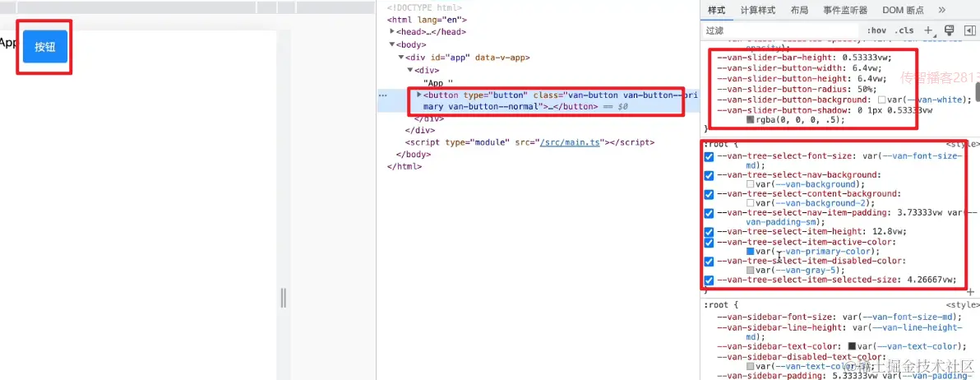Expand the head element node
Screen dimensions: 980x380
point(392,31)
